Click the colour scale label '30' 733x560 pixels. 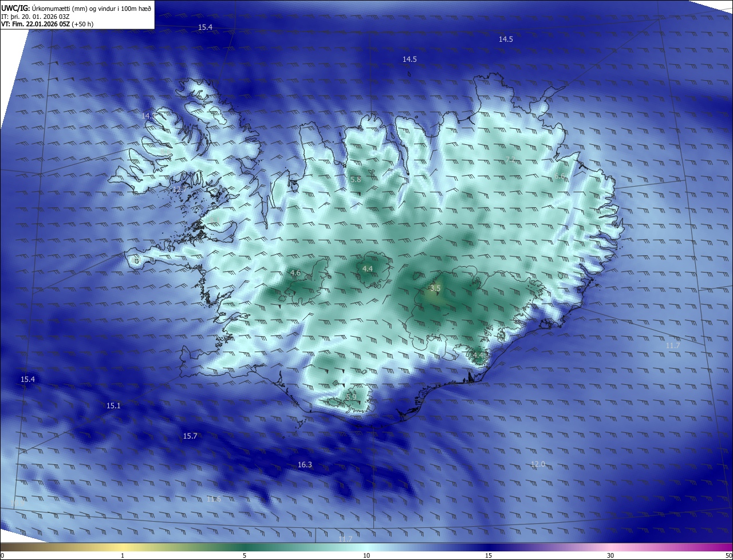pos(610,555)
